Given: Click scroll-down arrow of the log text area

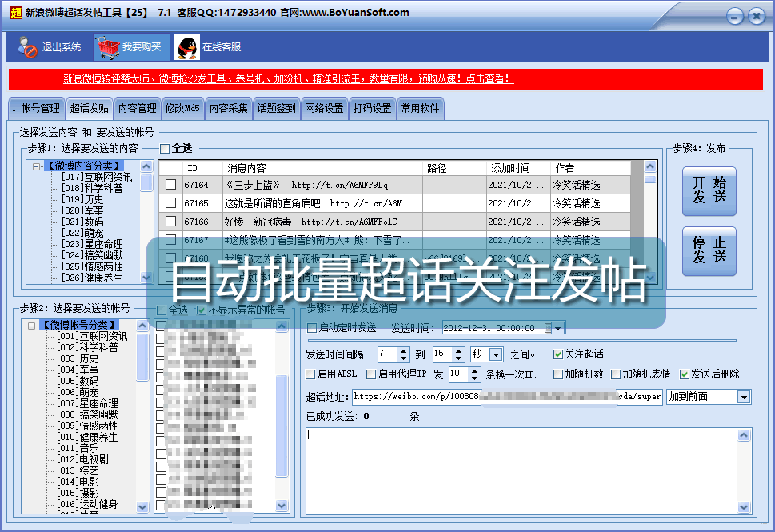Looking at the screenshot, I should [x=744, y=507].
